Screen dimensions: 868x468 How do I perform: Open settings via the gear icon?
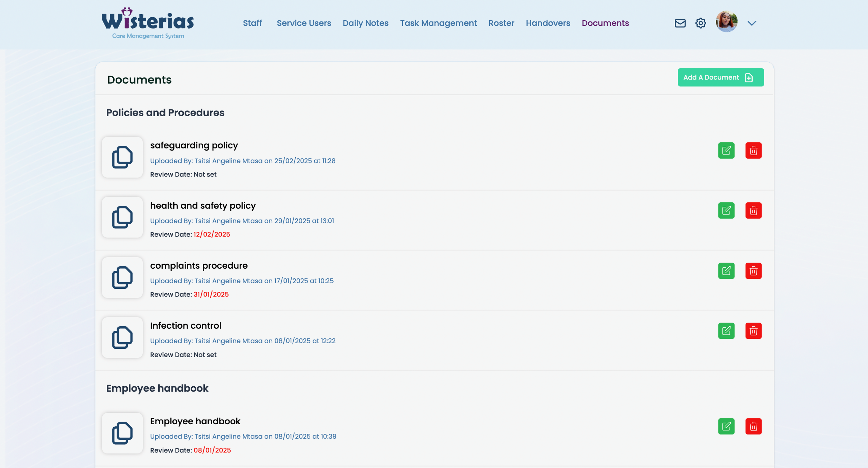(x=701, y=23)
